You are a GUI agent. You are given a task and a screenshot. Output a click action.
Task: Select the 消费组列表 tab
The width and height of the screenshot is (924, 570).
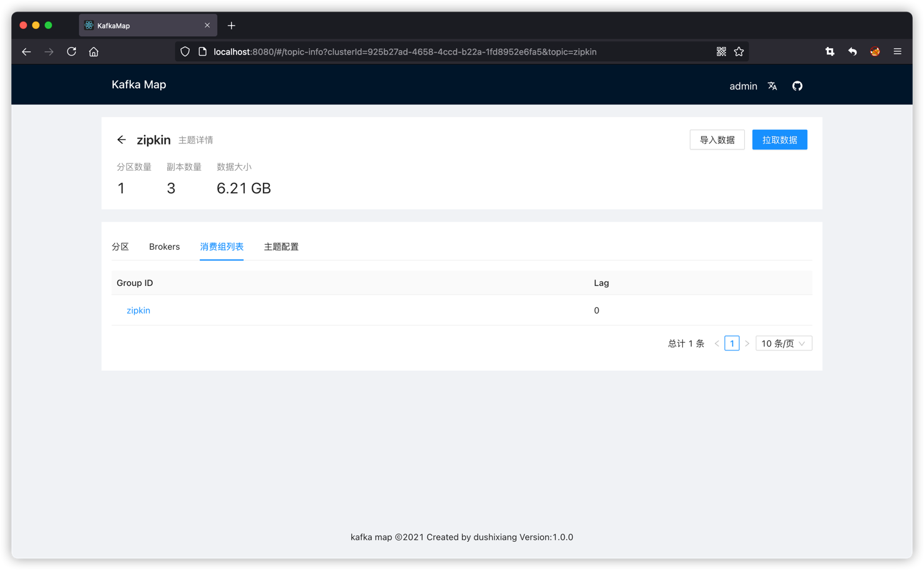coord(222,247)
